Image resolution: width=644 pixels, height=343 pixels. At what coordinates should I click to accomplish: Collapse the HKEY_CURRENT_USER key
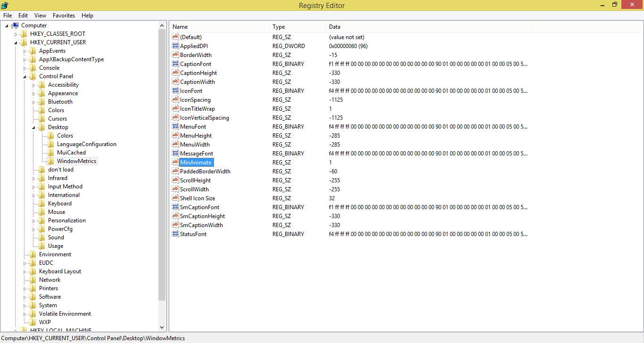point(16,43)
